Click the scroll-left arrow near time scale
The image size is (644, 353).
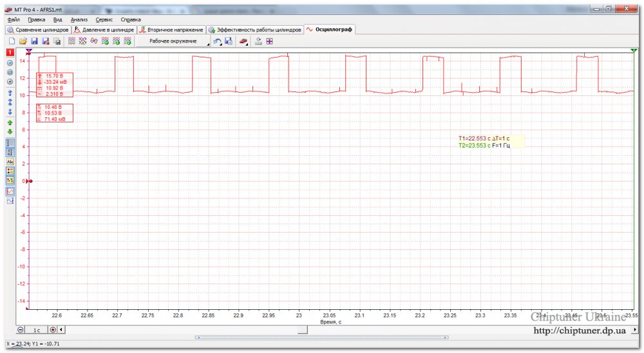click(x=61, y=330)
